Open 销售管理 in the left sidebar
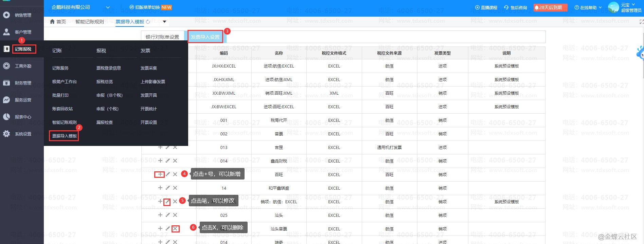Image resolution: width=644 pixels, height=244 pixels. click(22, 15)
